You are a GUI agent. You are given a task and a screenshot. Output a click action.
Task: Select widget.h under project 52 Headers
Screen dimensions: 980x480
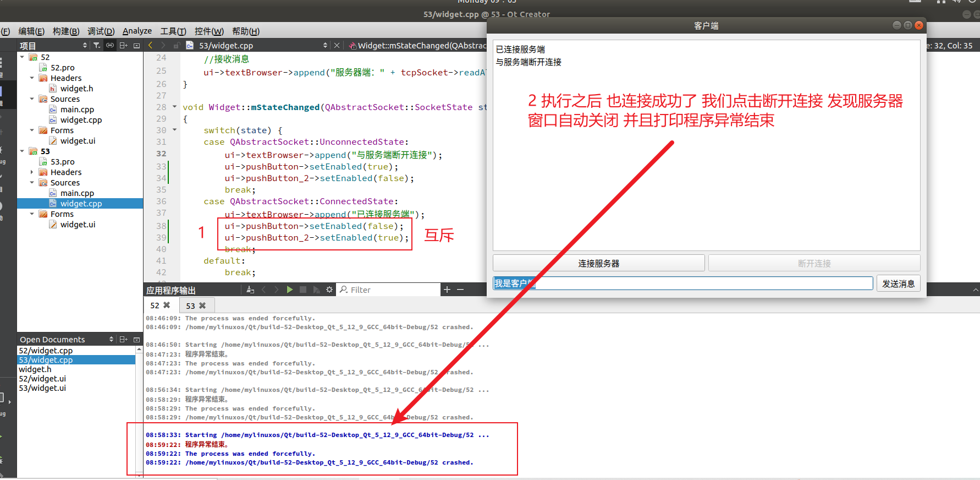76,88
